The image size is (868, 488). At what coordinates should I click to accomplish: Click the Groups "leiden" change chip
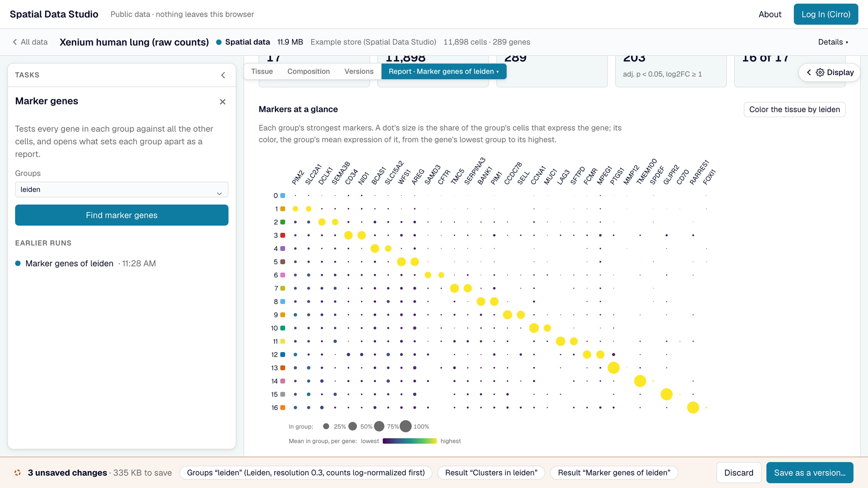306,473
